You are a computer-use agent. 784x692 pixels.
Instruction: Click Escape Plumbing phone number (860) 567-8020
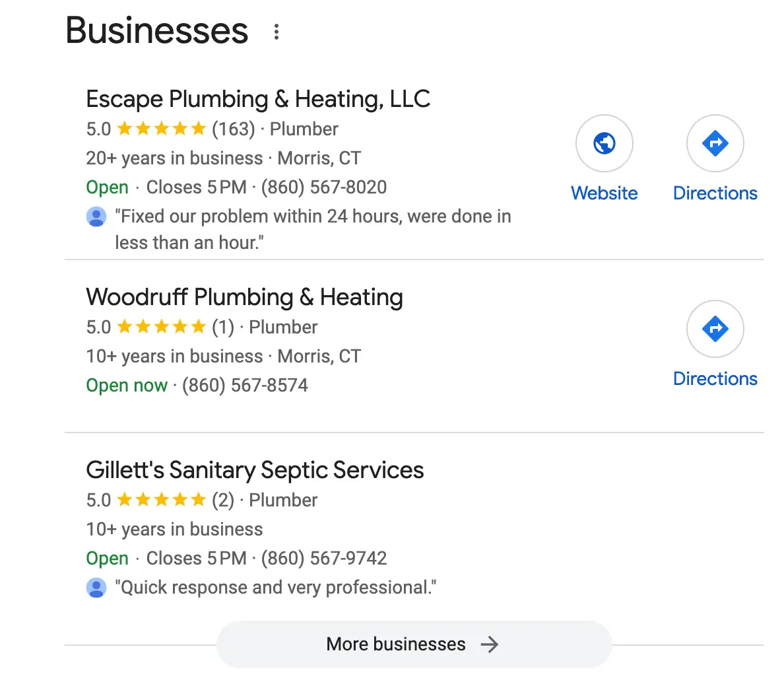point(324,188)
